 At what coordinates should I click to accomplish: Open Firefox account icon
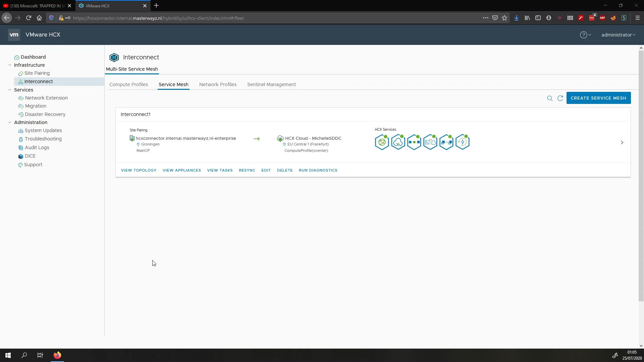tap(549, 18)
